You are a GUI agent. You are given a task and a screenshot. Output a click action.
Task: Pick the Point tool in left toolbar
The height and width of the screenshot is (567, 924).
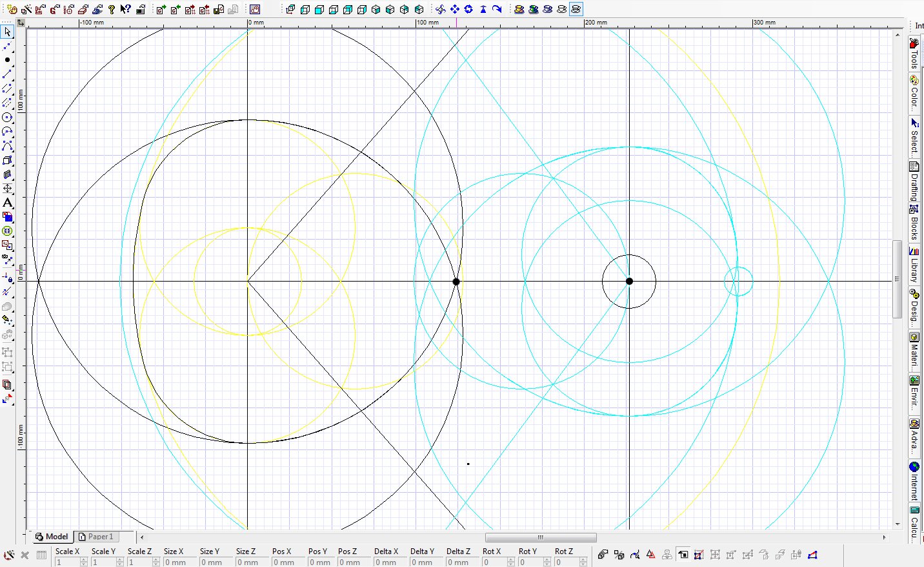click(7, 60)
